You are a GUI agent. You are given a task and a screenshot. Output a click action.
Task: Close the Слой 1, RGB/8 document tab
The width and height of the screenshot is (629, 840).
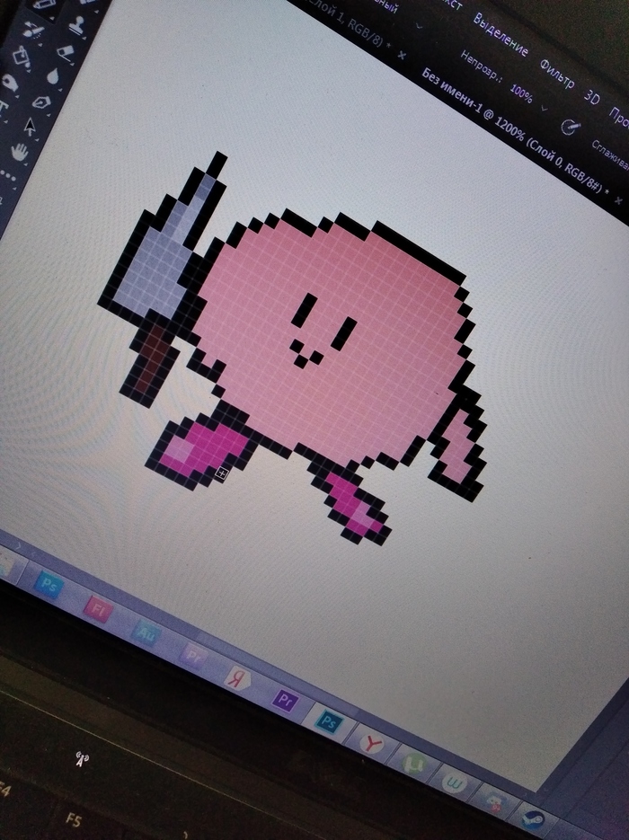[x=402, y=55]
